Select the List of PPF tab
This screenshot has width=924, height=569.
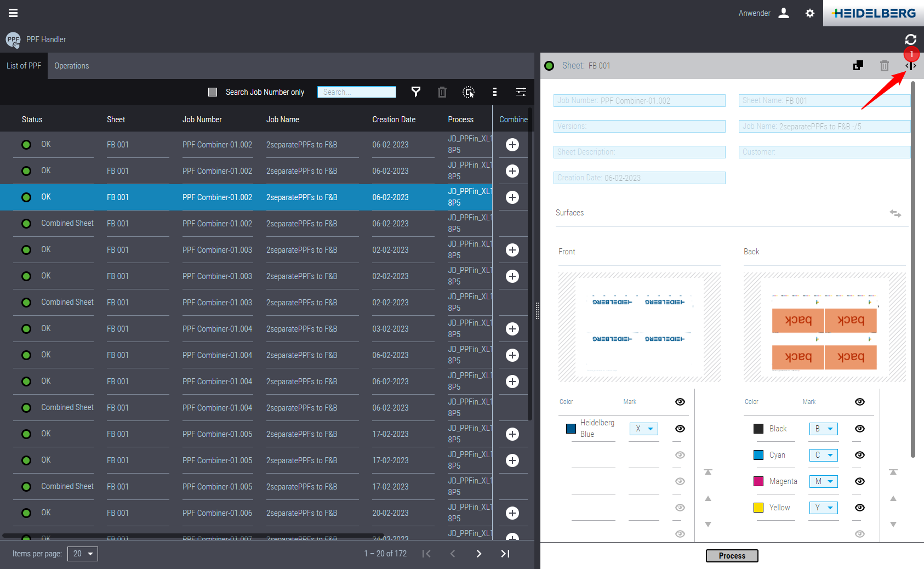click(x=24, y=66)
